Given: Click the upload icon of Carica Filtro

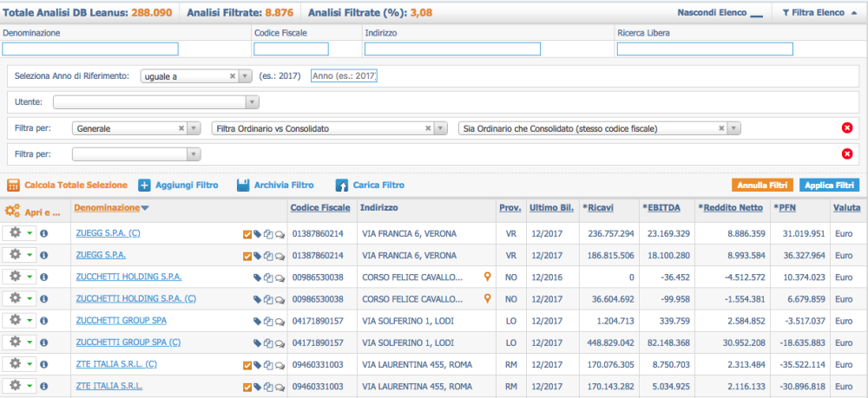Looking at the screenshot, I should click(341, 186).
